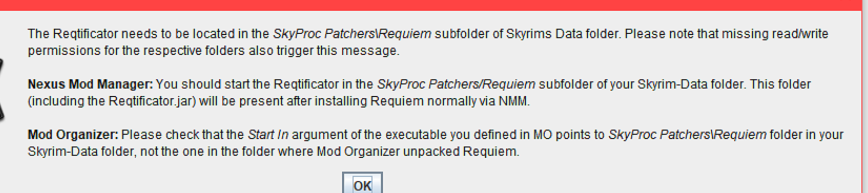This screenshot has width=868, height=193.
Task: Click italic "SkyProc Patchers/Requiem" in Nexus Mod Manager paragraph
Action: 456,84
